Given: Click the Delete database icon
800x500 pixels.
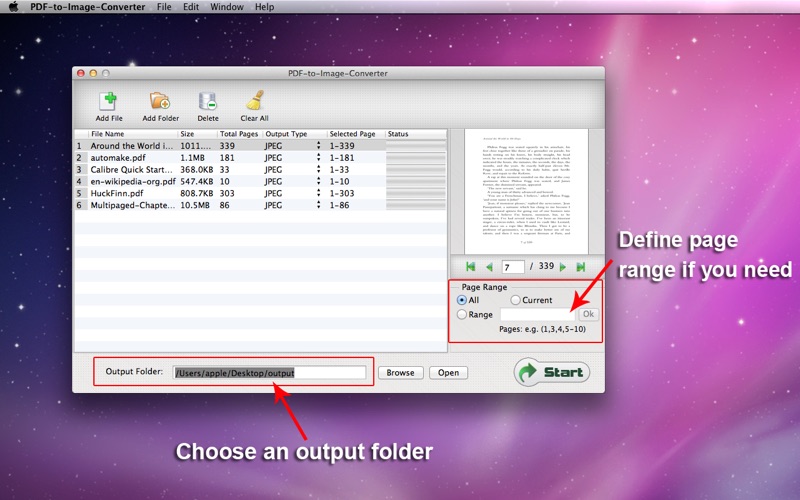Looking at the screenshot, I should (x=208, y=101).
